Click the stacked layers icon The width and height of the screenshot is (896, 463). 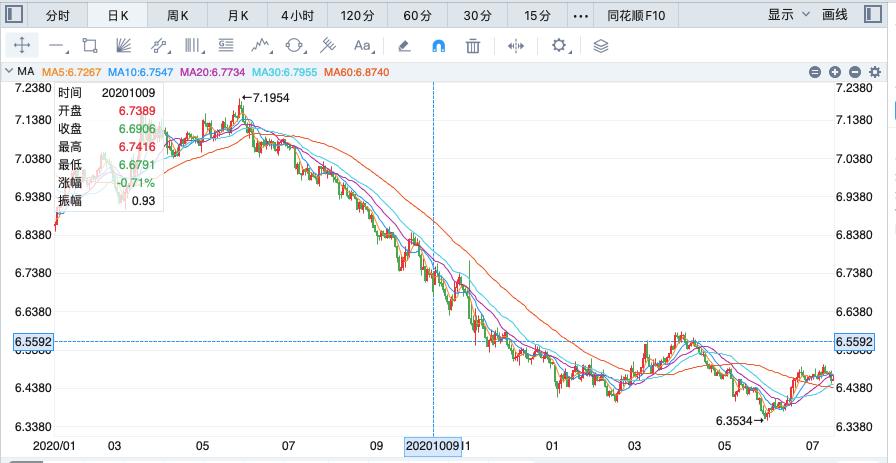pyautogui.click(x=601, y=46)
